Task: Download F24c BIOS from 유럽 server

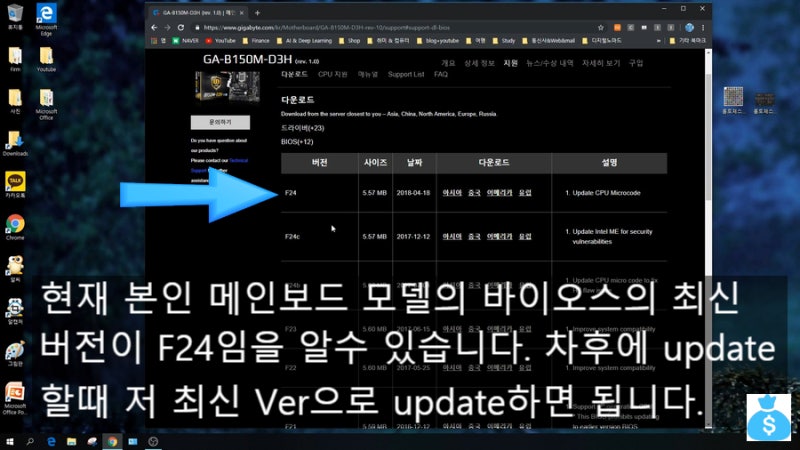Action: (525, 237)
